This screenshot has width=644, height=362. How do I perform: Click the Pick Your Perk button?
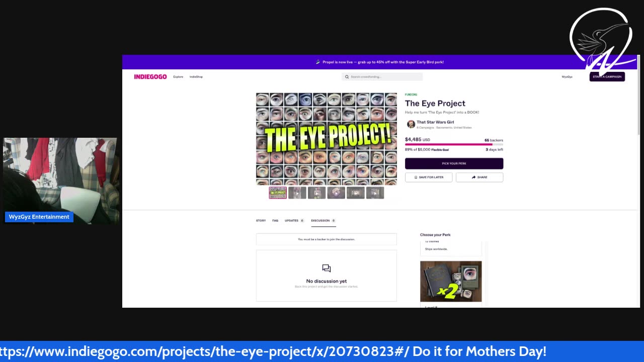[454, 163]
